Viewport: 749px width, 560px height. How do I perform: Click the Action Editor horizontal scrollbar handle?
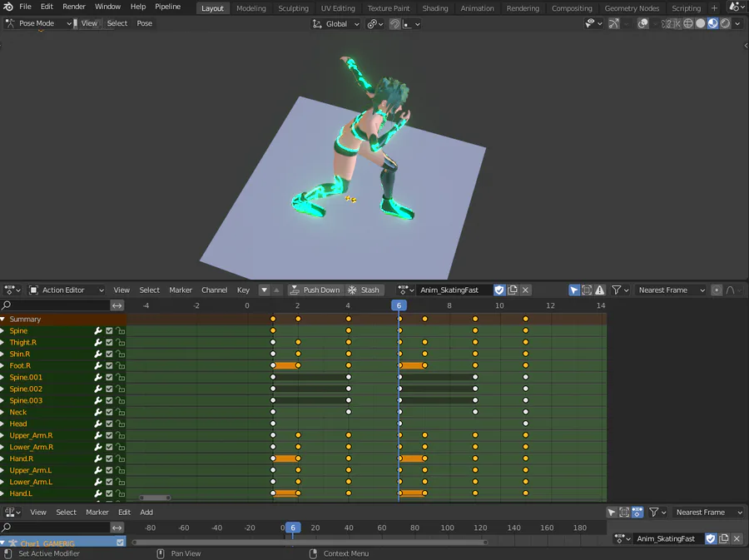[155, 498]
